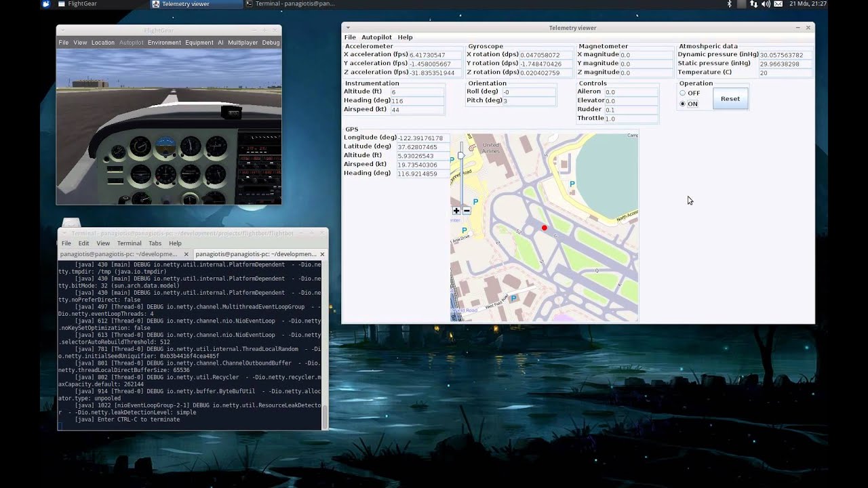Select the ON operation radio button

click(x=683, y=104)
